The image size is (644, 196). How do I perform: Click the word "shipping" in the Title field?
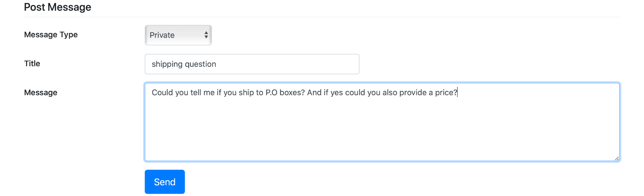tap(167, 64)
